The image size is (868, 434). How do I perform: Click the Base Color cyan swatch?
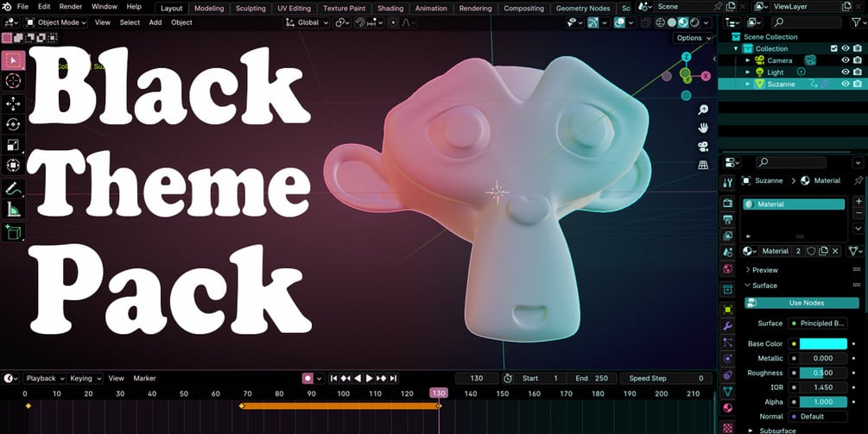pyautogui.click(x=823, y=343)
